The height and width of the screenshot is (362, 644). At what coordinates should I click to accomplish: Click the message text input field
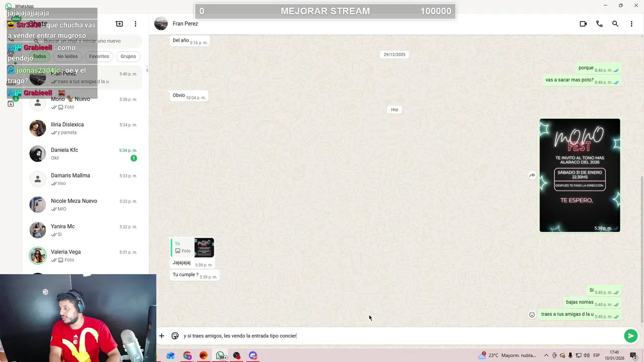[401, 336]
